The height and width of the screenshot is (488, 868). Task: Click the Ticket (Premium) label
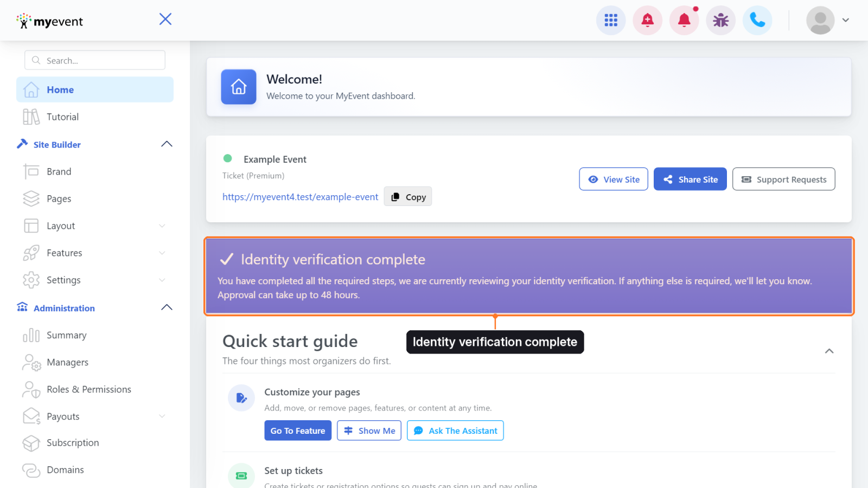253,176
